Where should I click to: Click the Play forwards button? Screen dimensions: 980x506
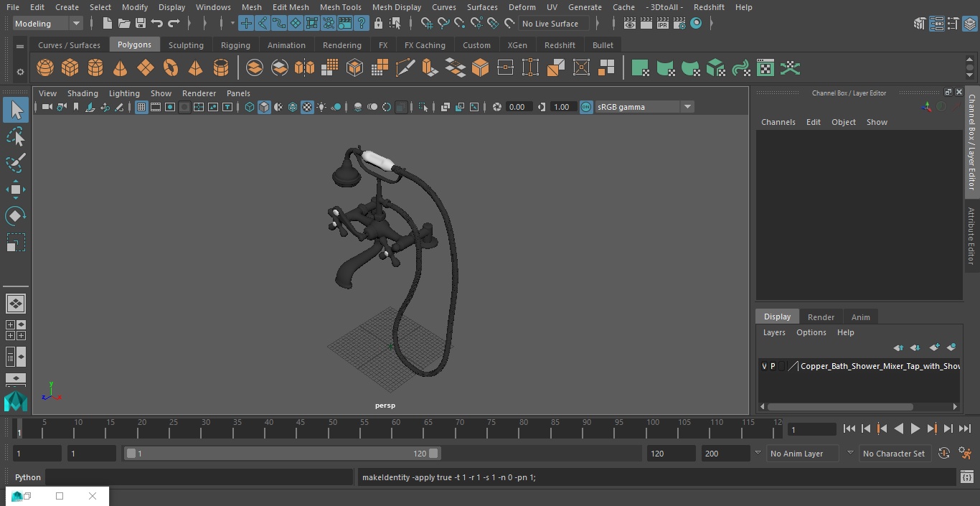click(915, 428)
